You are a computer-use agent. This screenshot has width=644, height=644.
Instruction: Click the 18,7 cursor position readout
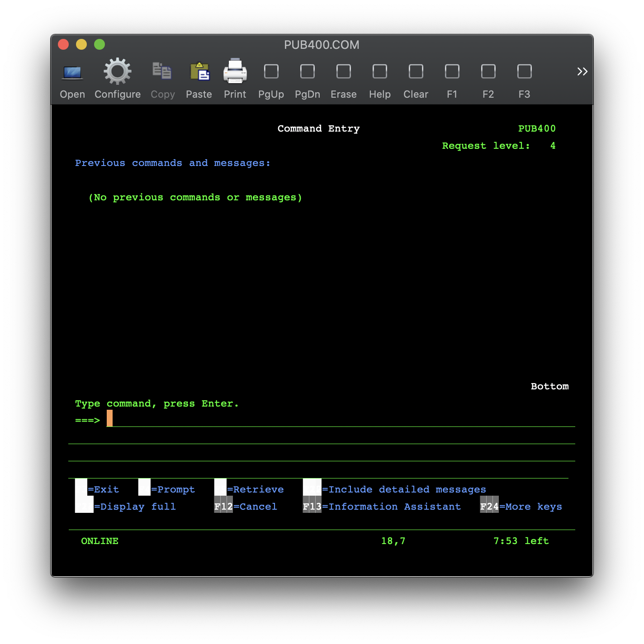pyautogui.click(x=393, y=541)
